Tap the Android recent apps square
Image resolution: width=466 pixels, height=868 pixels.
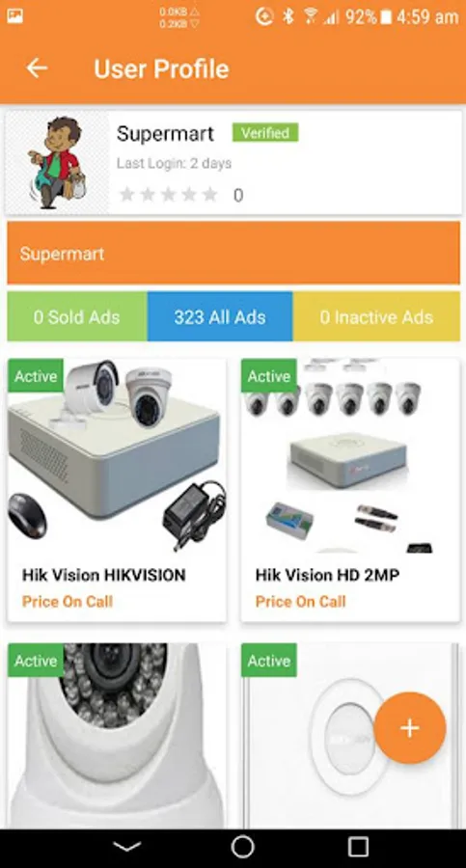tap(358, 847)
